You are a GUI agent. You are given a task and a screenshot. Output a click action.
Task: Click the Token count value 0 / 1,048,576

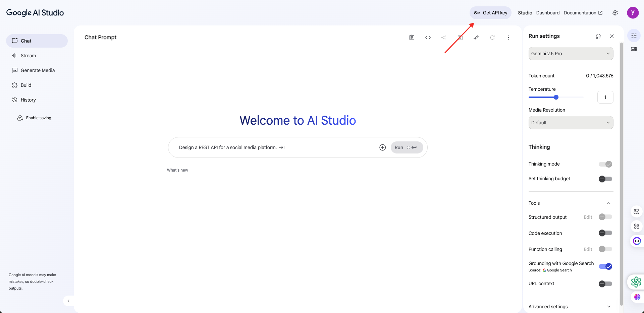[600, 76]
